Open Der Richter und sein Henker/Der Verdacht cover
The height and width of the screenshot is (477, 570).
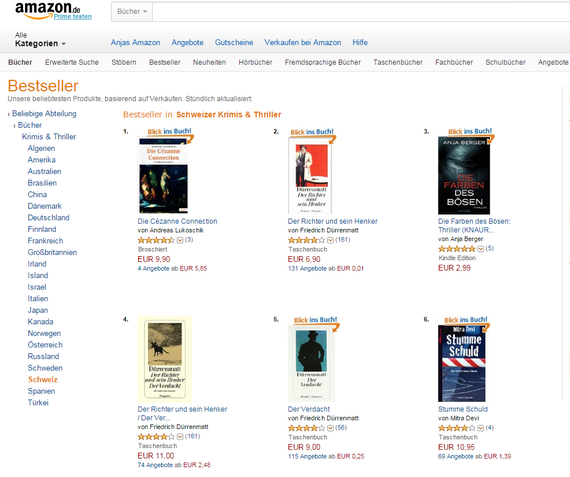[165, 359]
